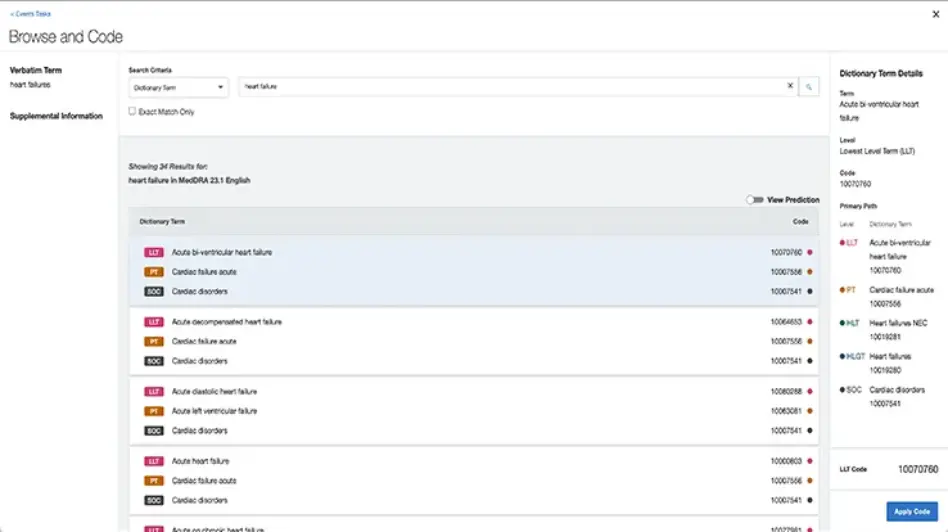Select Heart failures NEC in Primary Path
Image resolution: width=948 pixels, height=532 pixels.
[x=894, y=323]
